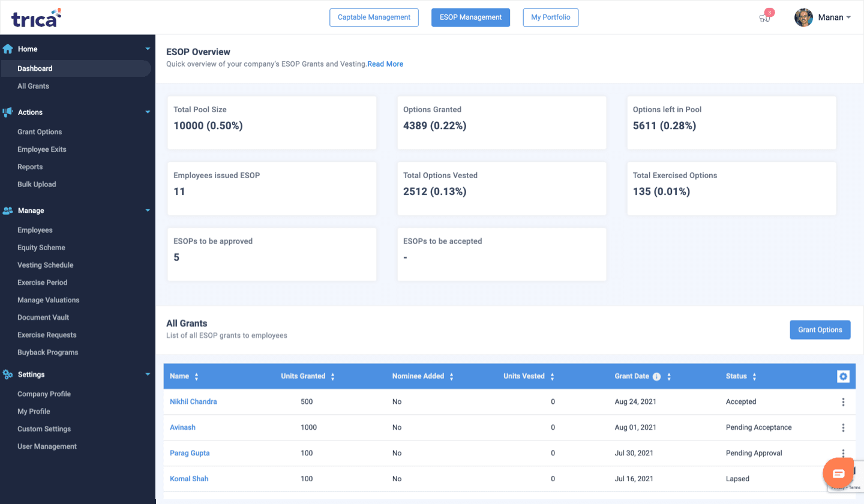Open Vesting Schedule in sidebar

[46, 265]
